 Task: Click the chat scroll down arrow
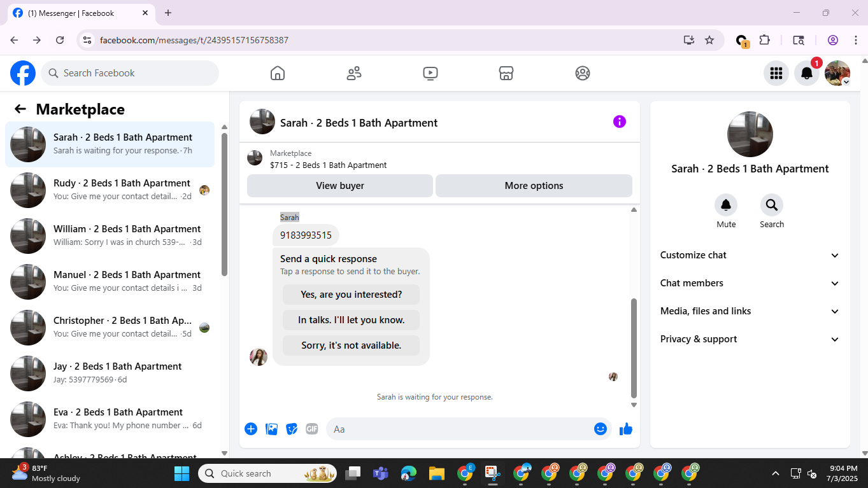pos(634,405)
